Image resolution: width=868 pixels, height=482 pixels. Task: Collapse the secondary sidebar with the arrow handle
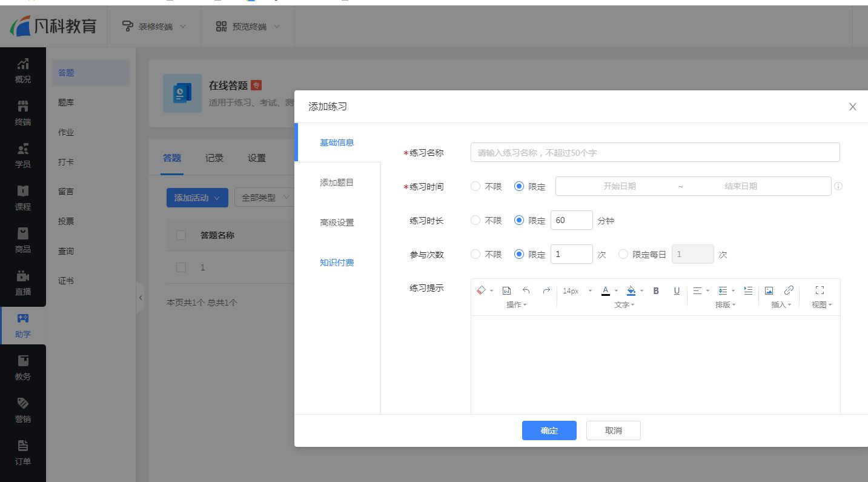coord(141,298)
